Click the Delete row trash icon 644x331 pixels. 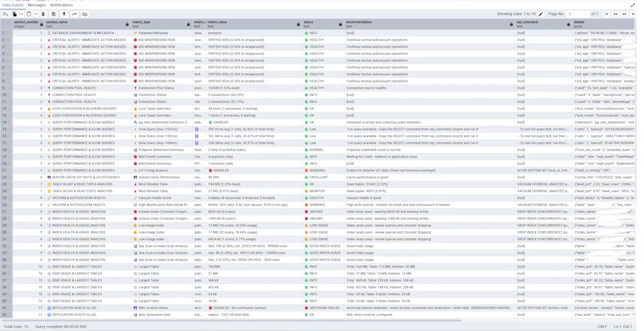pyautogui.click(x=43, y=14)
